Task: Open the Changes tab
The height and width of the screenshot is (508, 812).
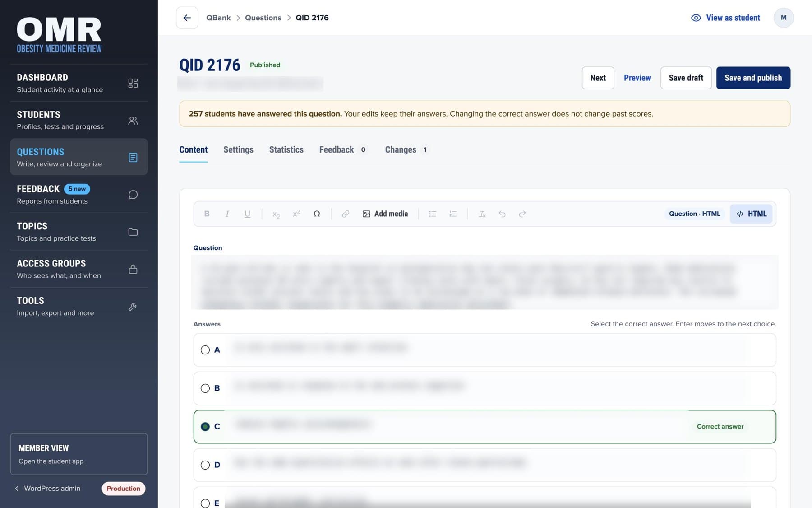Action: 406,149
